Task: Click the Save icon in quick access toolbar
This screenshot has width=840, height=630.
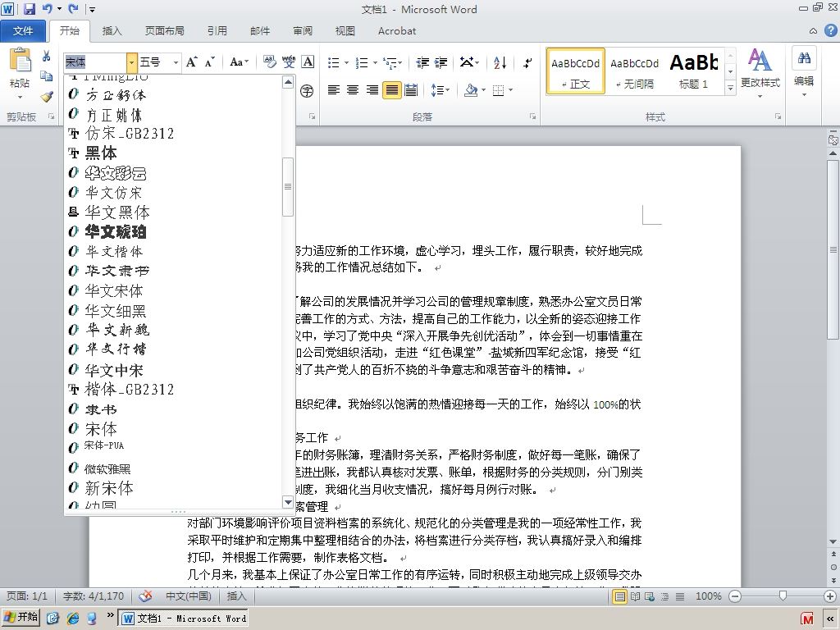Action: 29,8
